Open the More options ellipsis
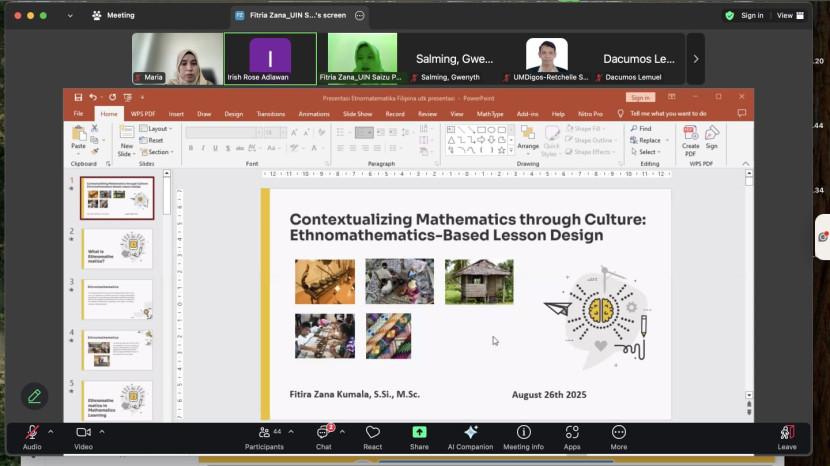Viewport: 830px width, 466px height. [619, 433]
